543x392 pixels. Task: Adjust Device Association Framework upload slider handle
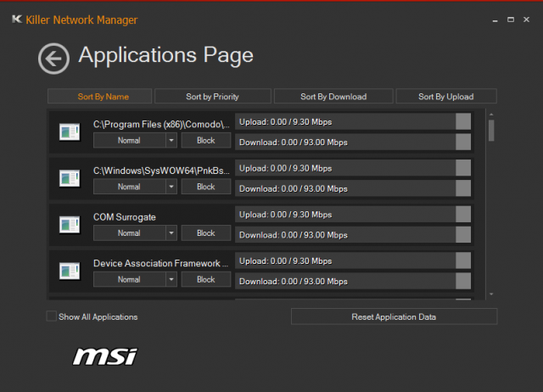coord(463,260)
